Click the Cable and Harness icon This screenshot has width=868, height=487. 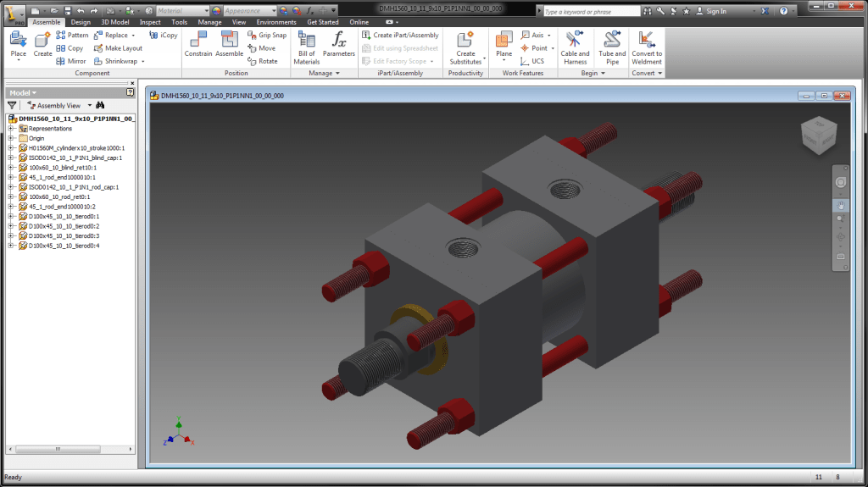[575, 46]
